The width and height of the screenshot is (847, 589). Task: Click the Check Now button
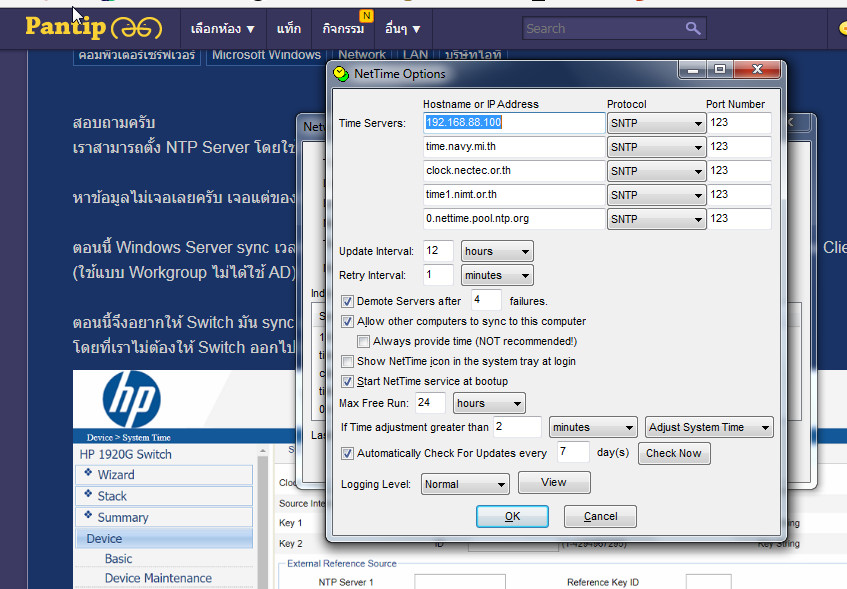(674, 453)
